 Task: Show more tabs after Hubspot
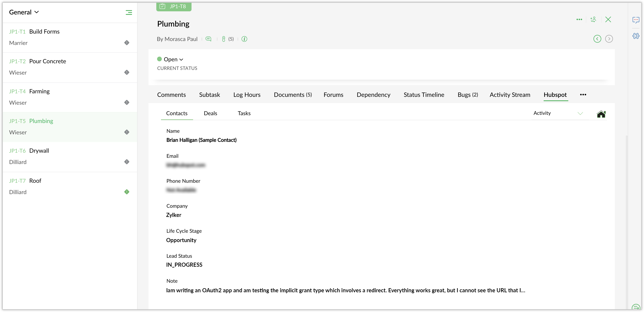[x=583, y=95]
